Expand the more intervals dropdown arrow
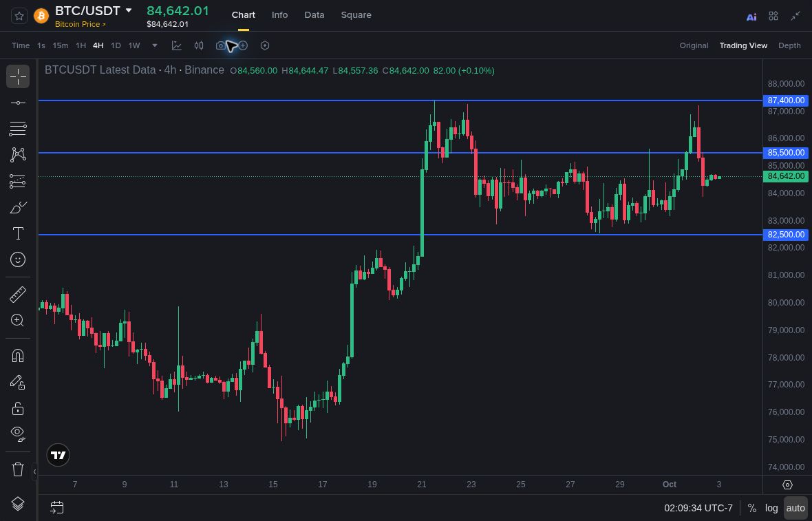The width and height of the screenshot is (812, 521). pos(154,45)
